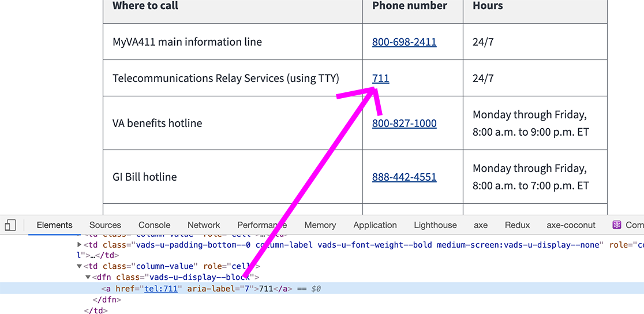Select the Redux tab

pos(517,225)
